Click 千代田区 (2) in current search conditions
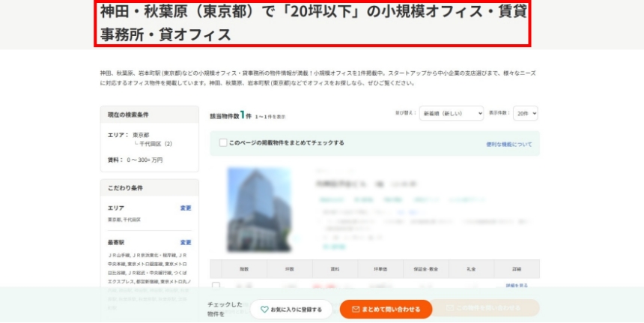The height and width of the screenshot is (323, 644). pyautogui.click(x=157, y=143)
